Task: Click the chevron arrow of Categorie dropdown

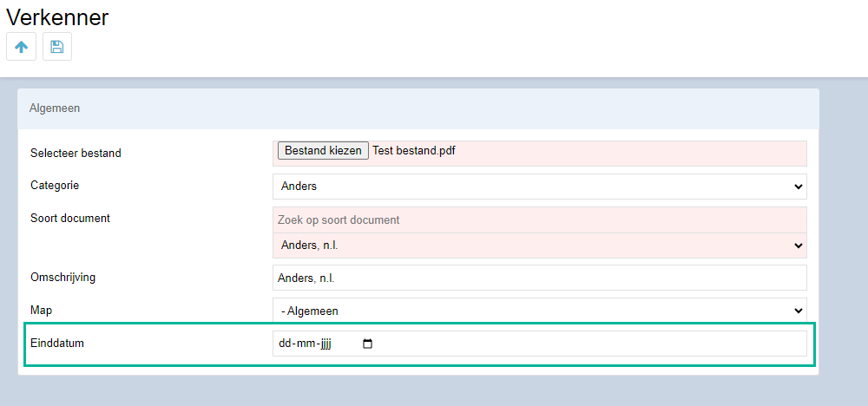Action: click(799, 187)
